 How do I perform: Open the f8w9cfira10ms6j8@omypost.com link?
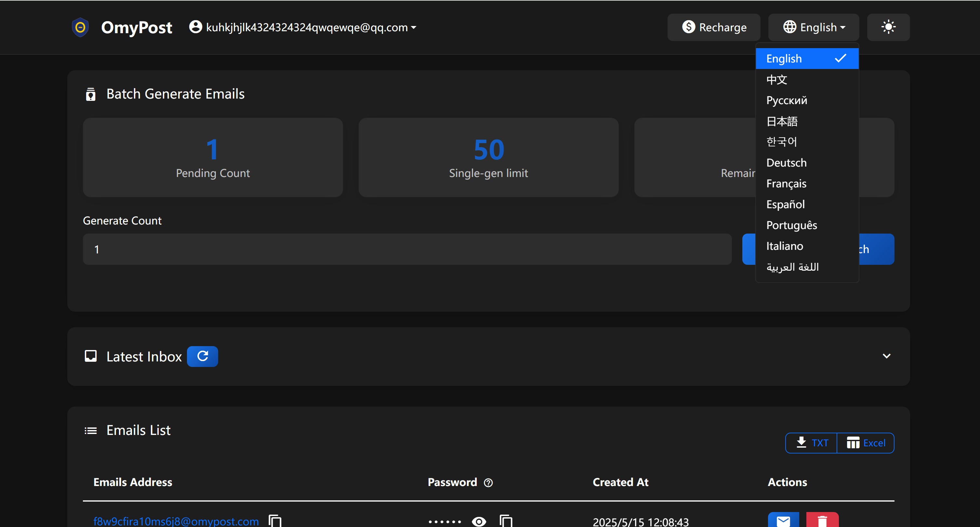tap(176, 521)
